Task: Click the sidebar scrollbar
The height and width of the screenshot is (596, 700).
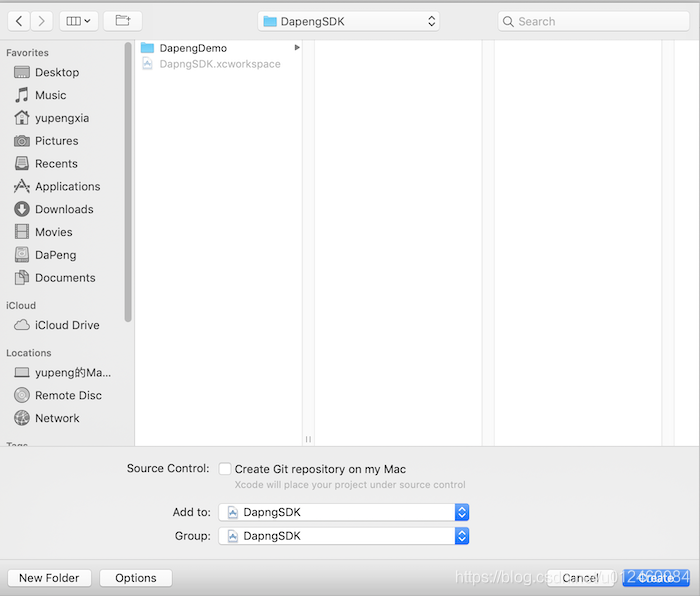Action: click(x=128, y=182)
